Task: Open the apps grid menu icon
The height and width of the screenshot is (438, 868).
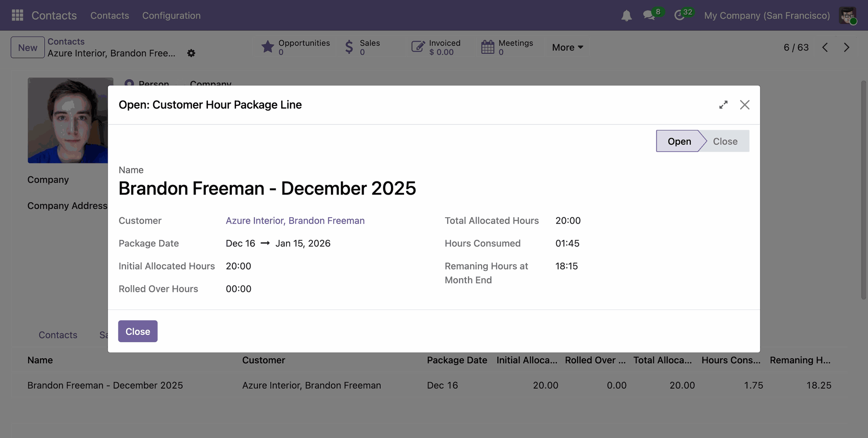Action: pyautogui.click(x=17, y=15)
